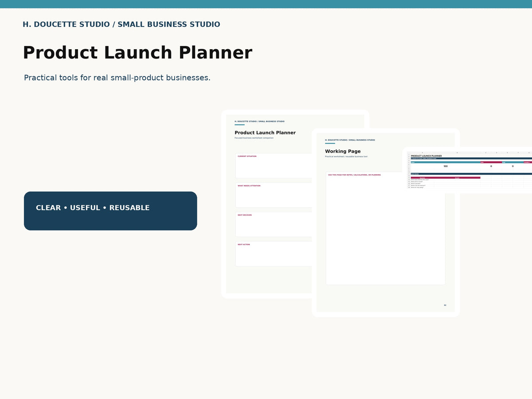The height and width of the screenshot is (399, 532).
Task: Click the page number on Working Page
Action: [x=445, y=305]
